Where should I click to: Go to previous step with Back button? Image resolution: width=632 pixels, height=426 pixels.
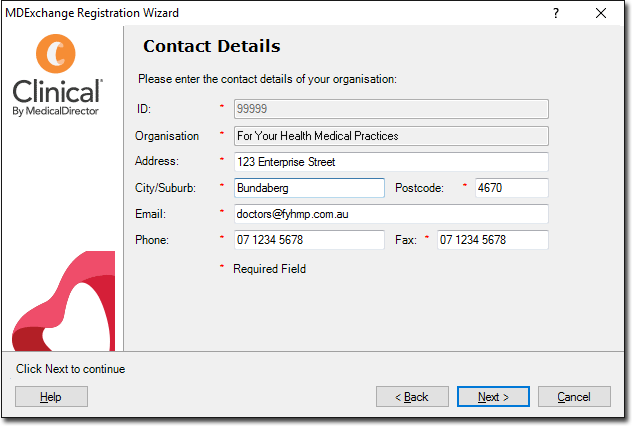(x=412, y=397)
